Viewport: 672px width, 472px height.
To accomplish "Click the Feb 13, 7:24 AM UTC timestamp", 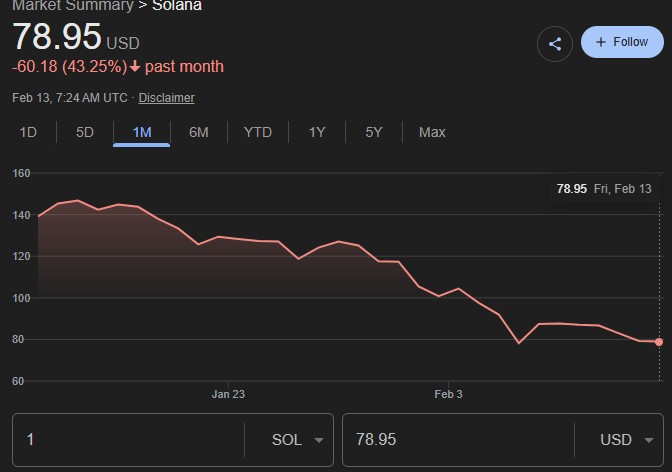I will pos(70,98).
